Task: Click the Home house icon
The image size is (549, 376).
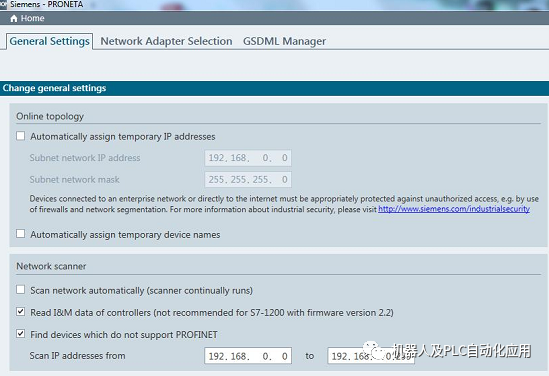Action: (x=14, y=19)
